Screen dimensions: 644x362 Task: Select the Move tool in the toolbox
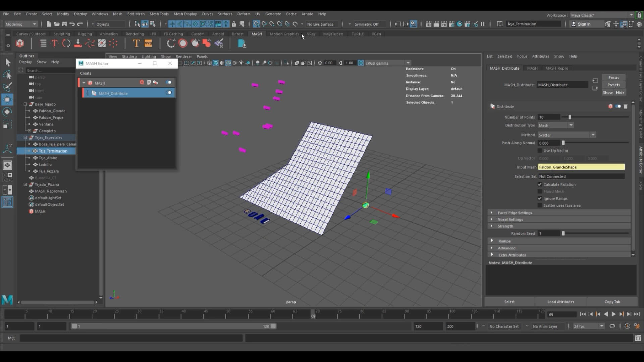tap(7, 100)
